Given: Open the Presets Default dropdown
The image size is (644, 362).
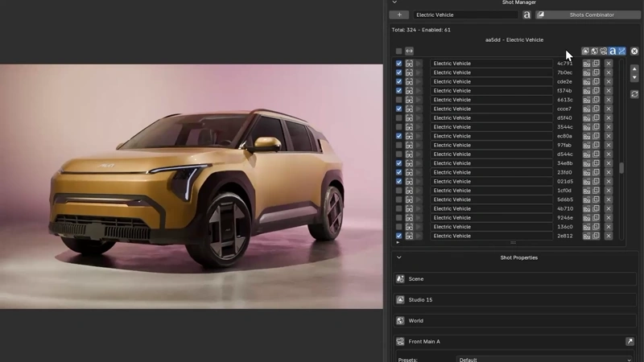Looking at the screenshot, I should click(545, 360).
